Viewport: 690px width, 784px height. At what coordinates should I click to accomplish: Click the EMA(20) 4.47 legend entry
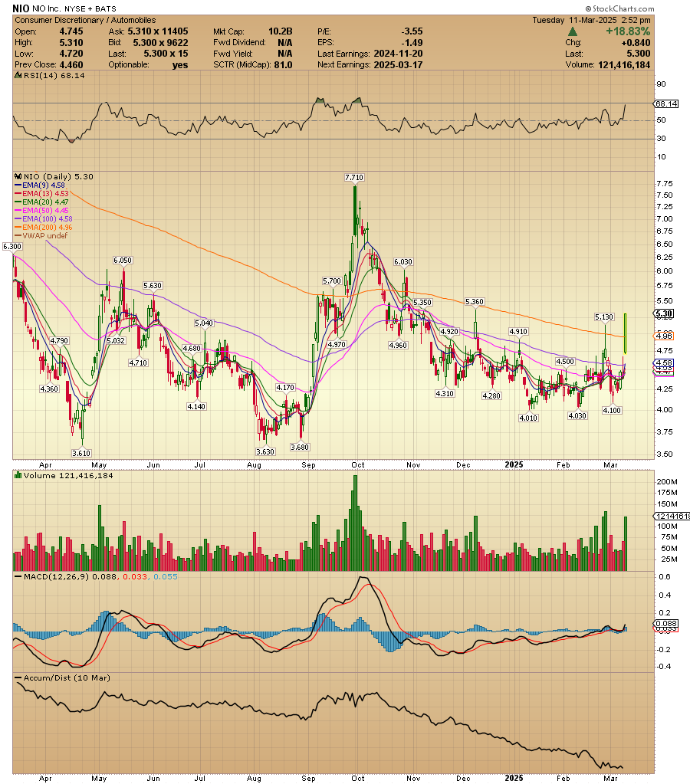pyautogui.click(x=41, y=202)
